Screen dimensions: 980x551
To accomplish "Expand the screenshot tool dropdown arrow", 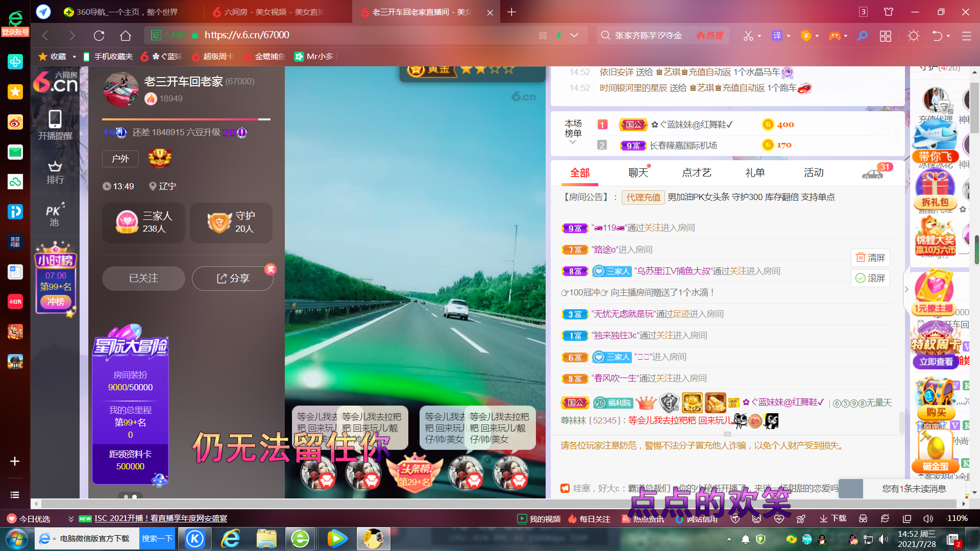I will point(759,36).
